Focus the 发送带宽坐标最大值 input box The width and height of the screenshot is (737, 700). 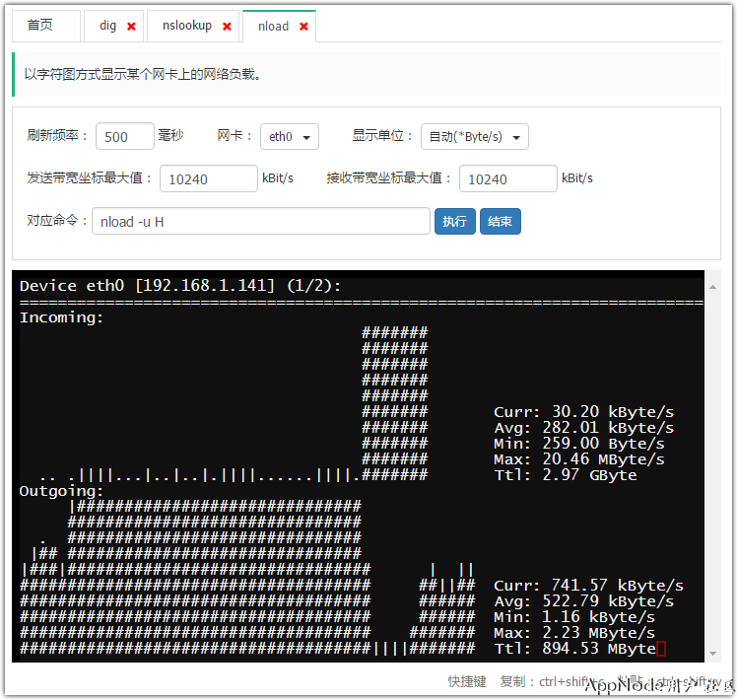click(x=208, y=179)
